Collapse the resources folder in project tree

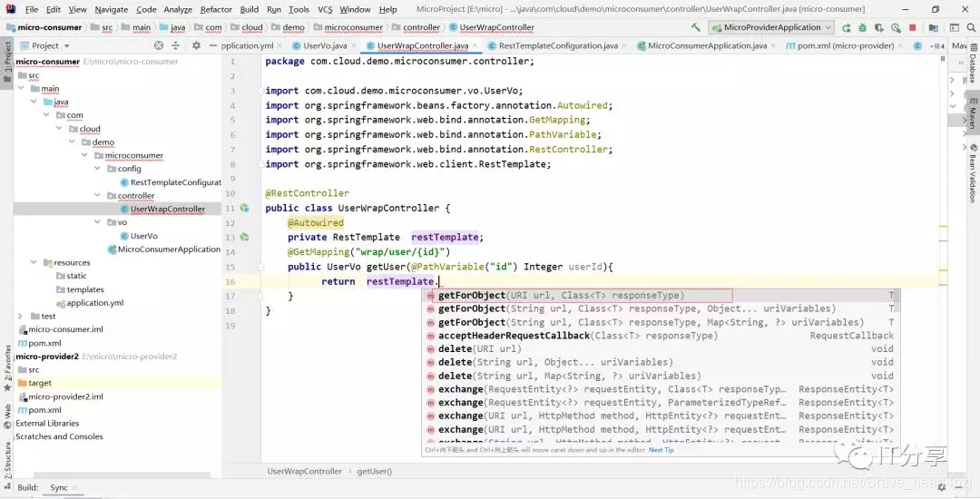pyautogui.click(x=34, y=262)
